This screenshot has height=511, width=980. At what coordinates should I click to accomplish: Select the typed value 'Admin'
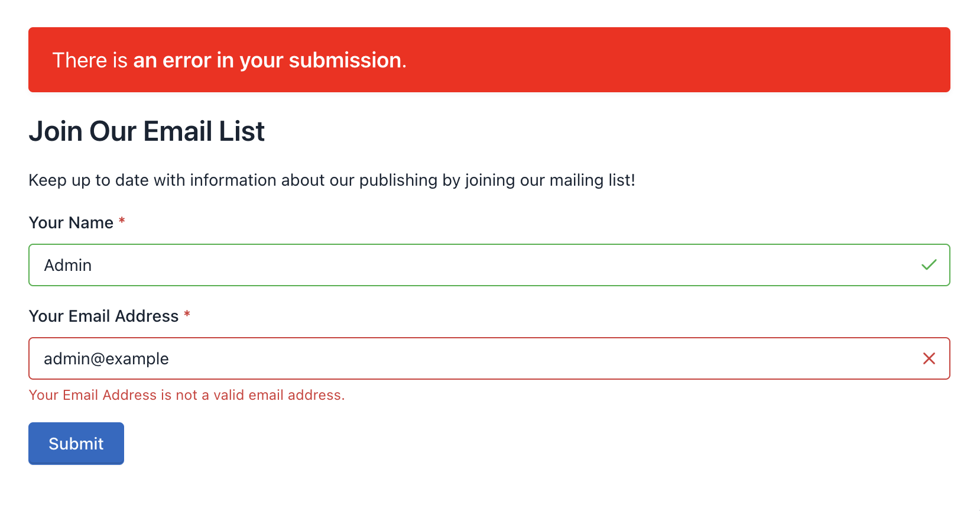coord(68,265)
